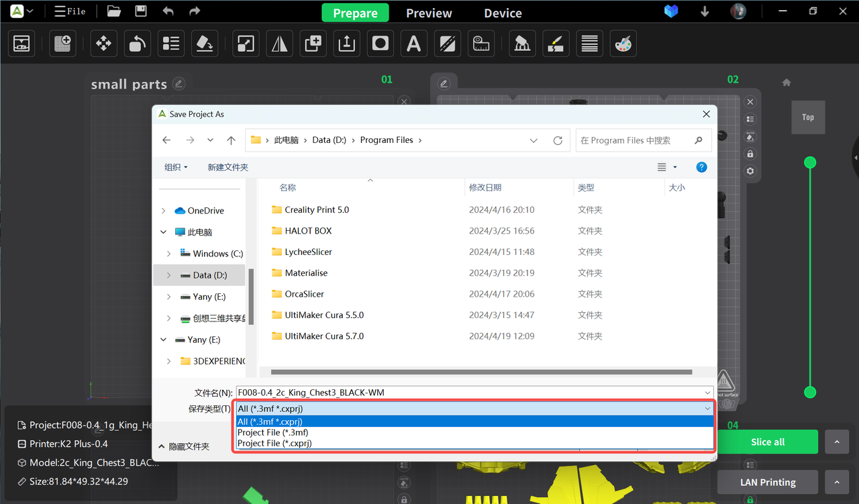Screen dimensions: 859x504
Task: Toggle 隐藏文件夹 hide folders
Action: [184, 446]
